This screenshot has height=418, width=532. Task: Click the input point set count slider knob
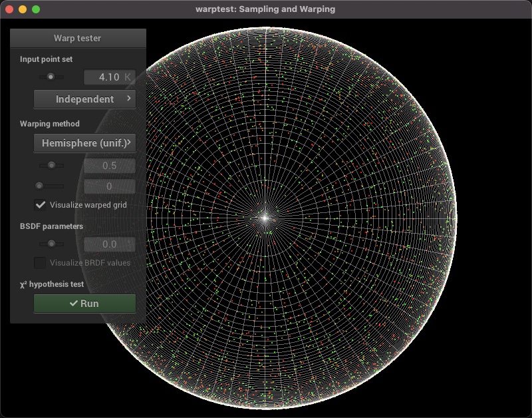(50, 77)
